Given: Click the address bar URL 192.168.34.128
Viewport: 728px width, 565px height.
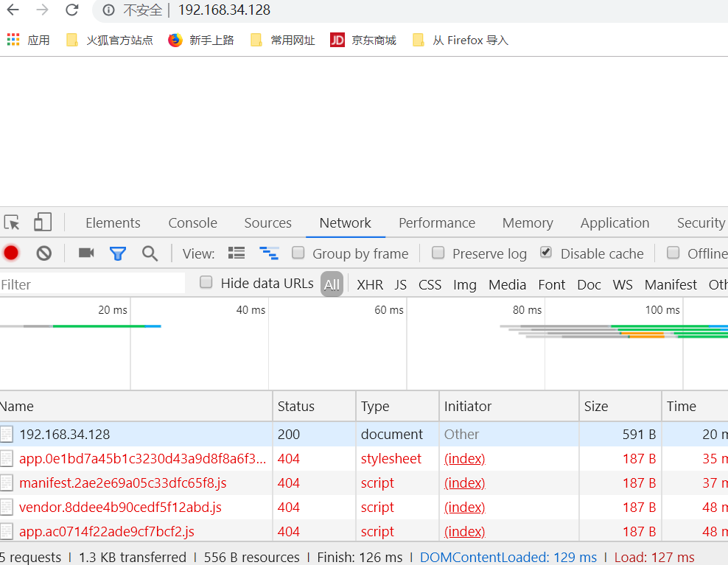Looking at the screenshot, I should (224, 10).
